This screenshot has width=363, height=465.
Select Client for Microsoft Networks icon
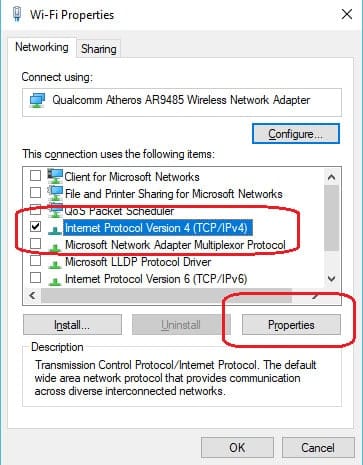55,176
